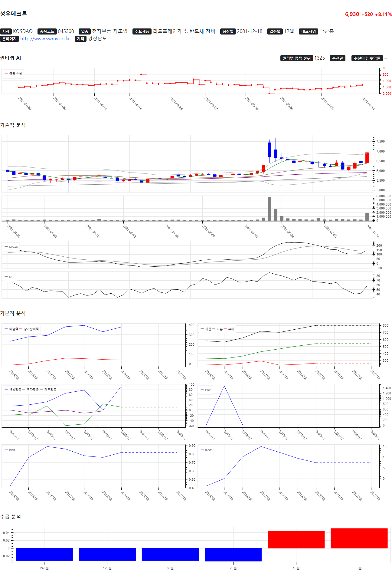Click the last volume bar at 2021-07-14
The height and width of the screenshot is (573, 392).
pos(367,217)
